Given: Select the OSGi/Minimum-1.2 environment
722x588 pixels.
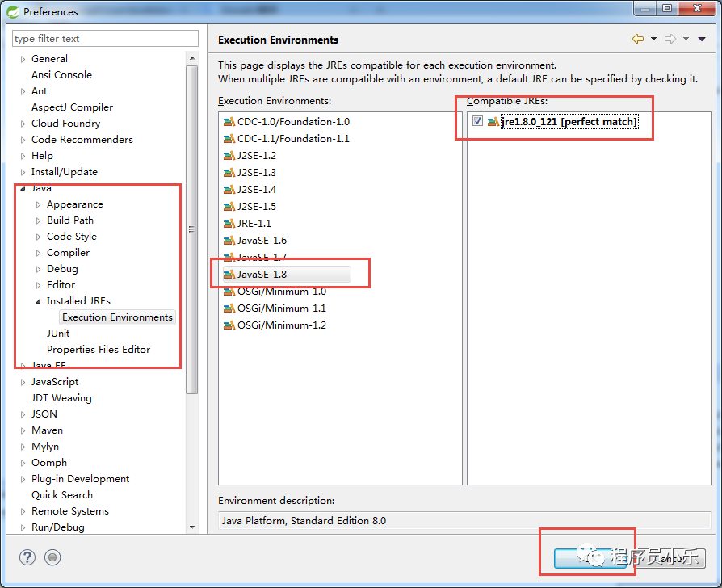Looking at the screenshot, I should (282, 325).
